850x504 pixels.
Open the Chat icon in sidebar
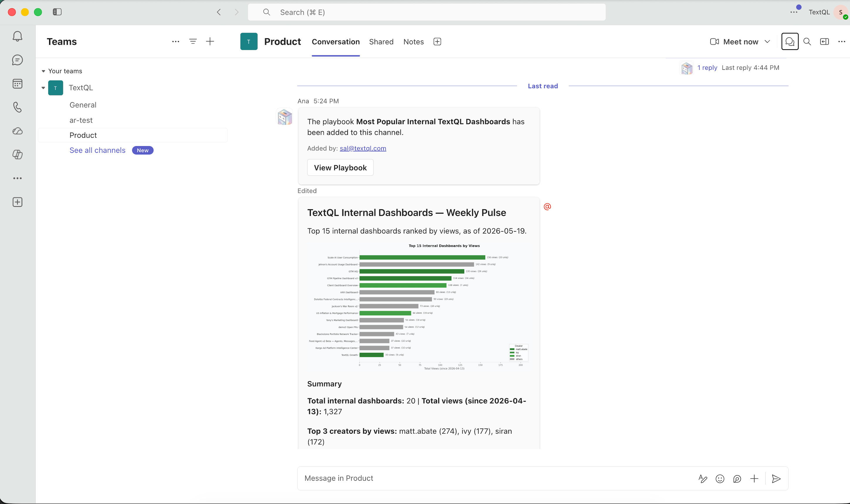tap(17, 60)
